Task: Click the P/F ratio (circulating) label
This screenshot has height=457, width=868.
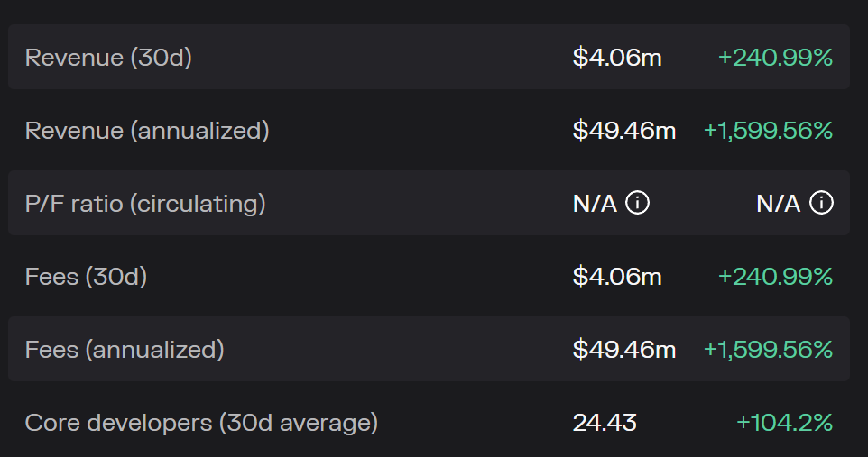Action: [145, 204]
